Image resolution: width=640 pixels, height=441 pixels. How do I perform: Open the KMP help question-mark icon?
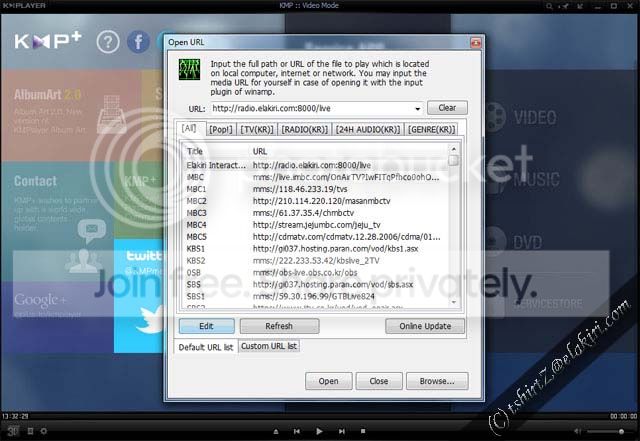coord(108,42)
